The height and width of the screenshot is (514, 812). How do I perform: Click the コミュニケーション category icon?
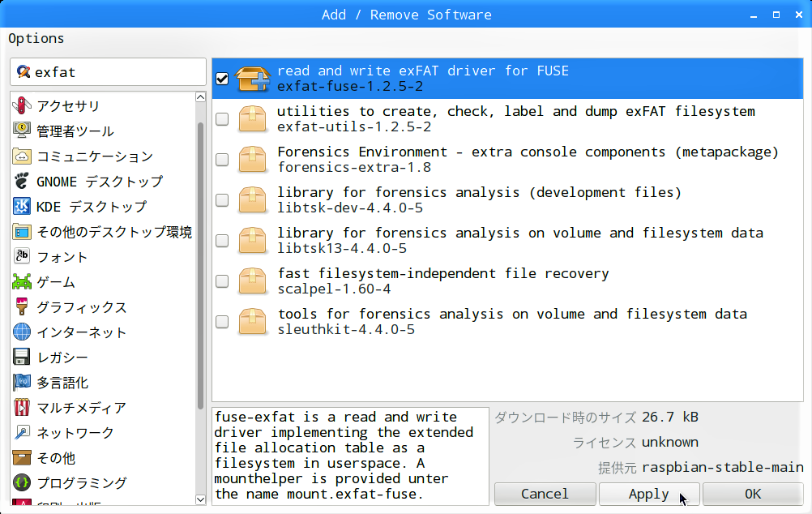tap(22, 156)
